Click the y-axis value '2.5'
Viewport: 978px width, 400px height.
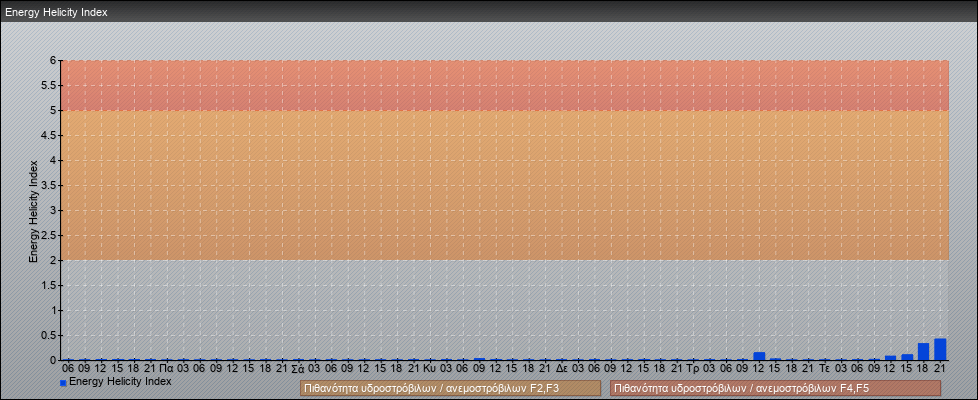tap(49, 235)
